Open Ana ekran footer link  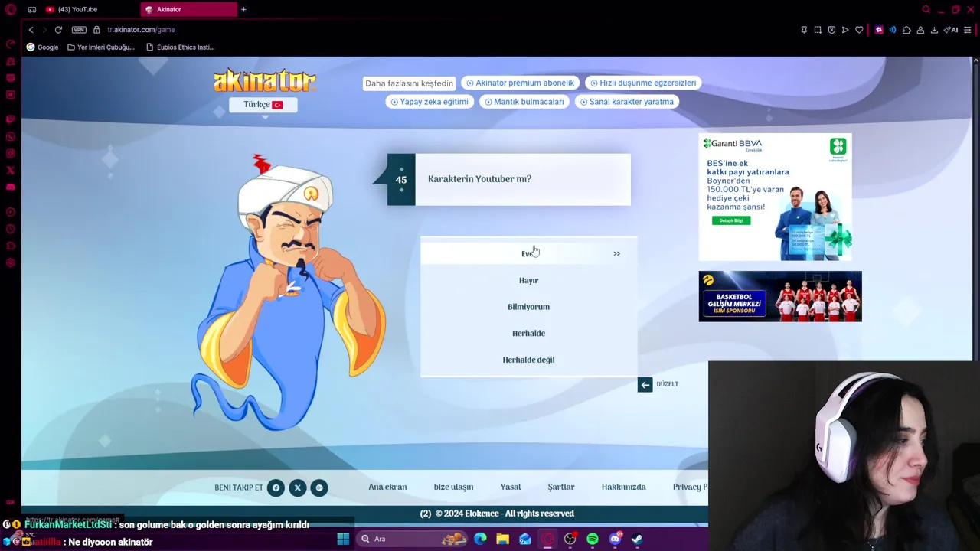(x=387, y=487)
